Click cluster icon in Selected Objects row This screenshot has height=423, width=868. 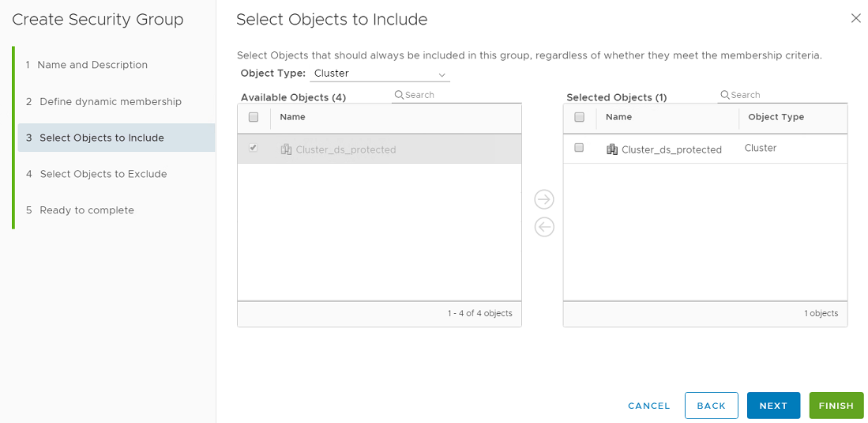point(612,149)
